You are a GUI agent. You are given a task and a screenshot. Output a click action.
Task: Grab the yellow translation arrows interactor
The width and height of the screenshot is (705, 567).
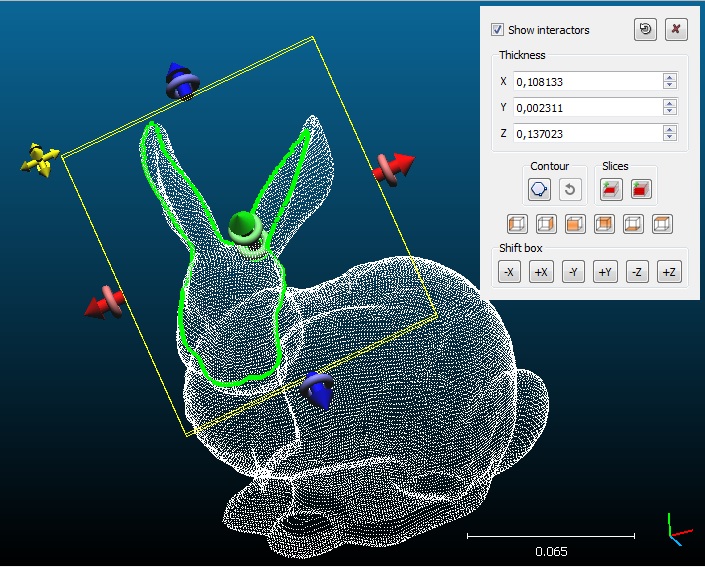coord(40,160)
